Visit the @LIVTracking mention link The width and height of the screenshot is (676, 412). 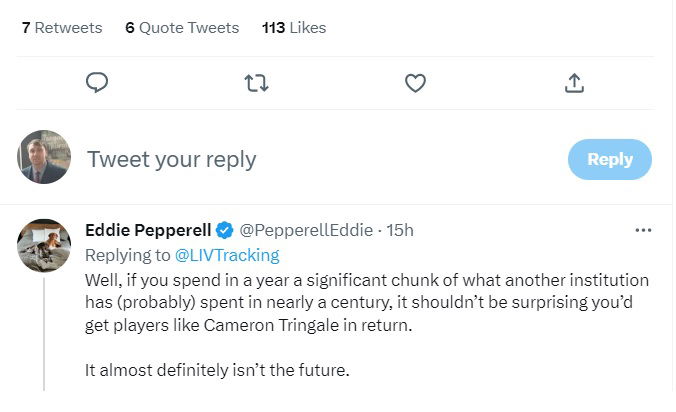227,255
